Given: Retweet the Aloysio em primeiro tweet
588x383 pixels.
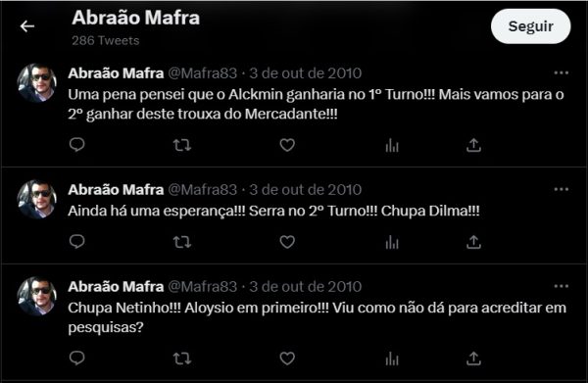Looking at the screenshot, I should pos(182,359).
